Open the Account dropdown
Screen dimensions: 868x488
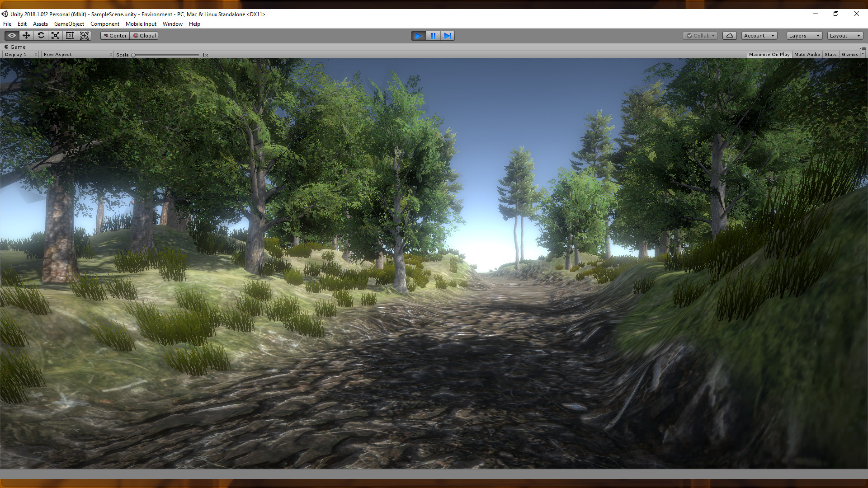(x=759, y=36)
